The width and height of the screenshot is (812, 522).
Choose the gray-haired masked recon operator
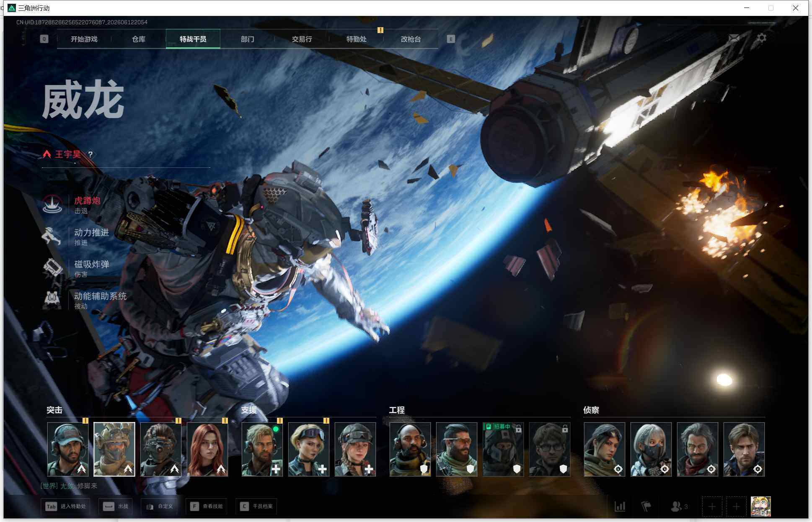click(651, 449)
